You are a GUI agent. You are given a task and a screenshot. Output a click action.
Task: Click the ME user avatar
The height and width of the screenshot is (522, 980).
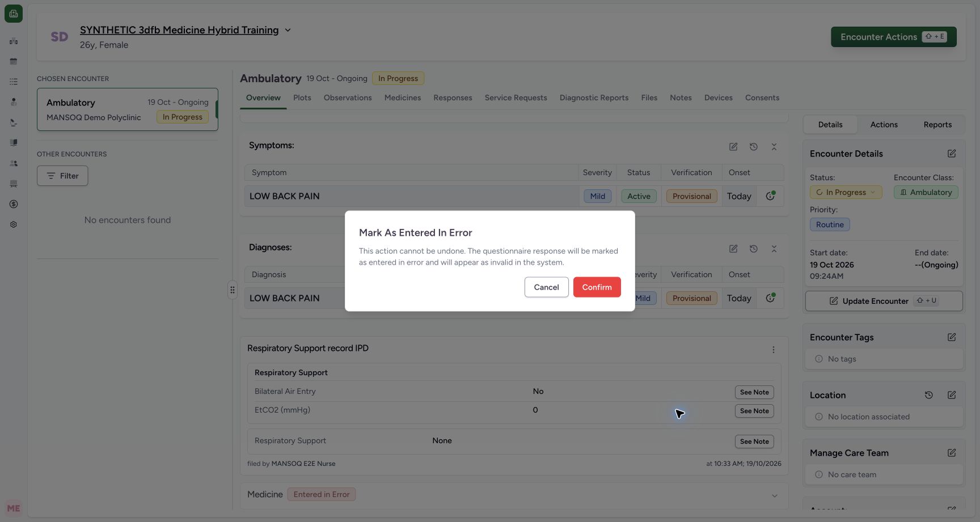tap(14, 508)
